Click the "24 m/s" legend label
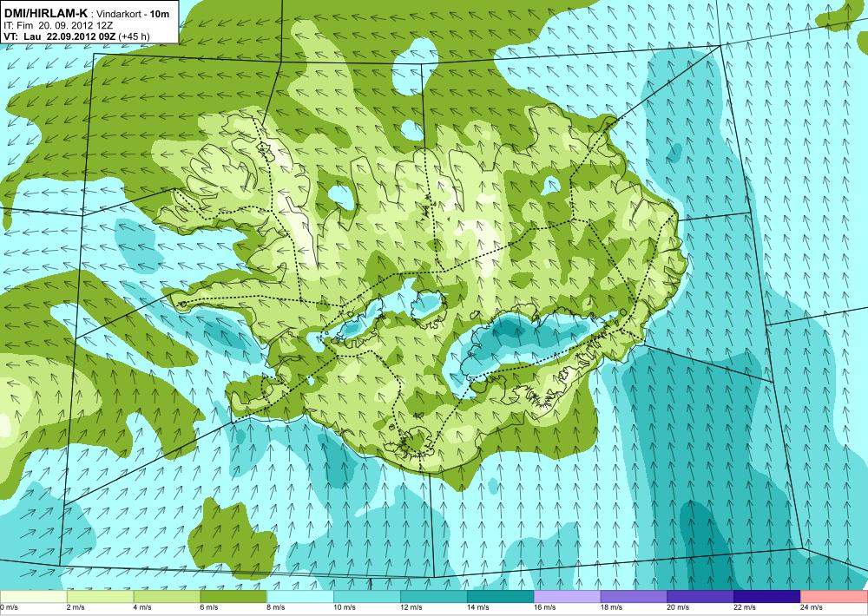Image resolution: width=868 pixels, height=616 pixels. [812, 607]
